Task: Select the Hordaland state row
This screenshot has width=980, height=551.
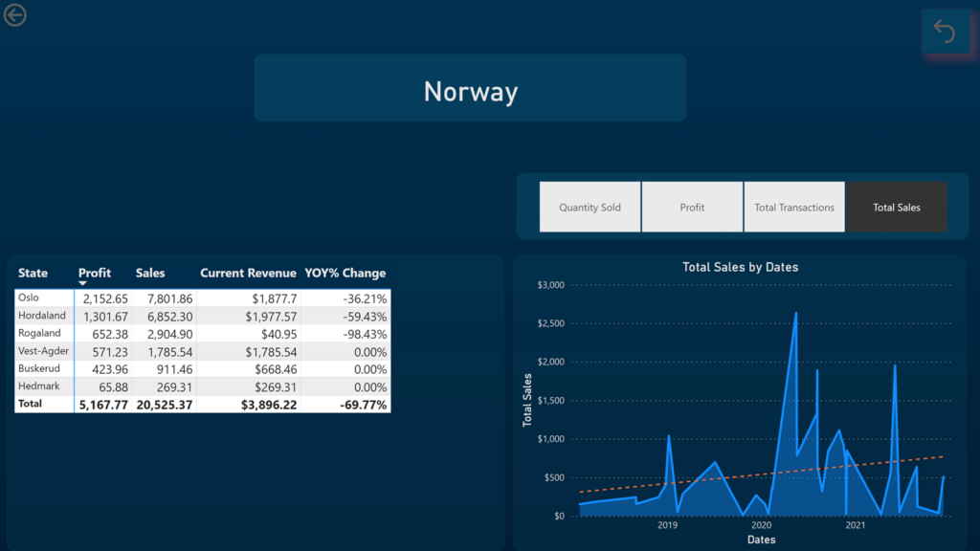Action: click(x=41, y=316)
